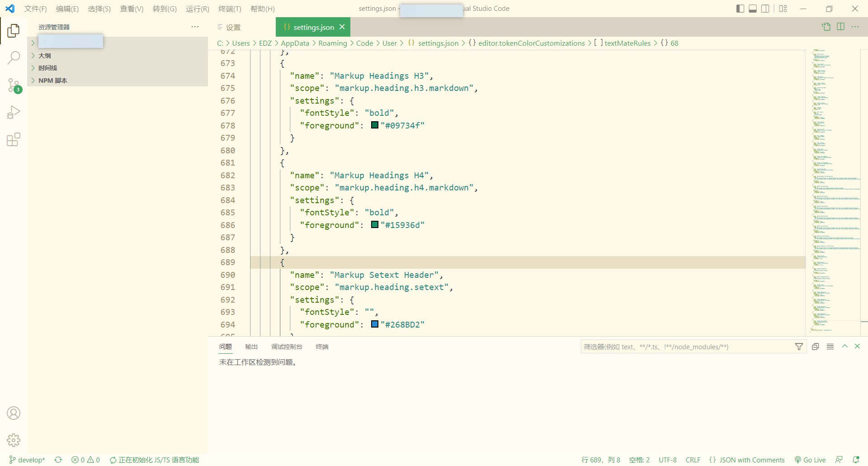Click Users in breadcrumb path
The image size is (868, 466).
point(241,43)
